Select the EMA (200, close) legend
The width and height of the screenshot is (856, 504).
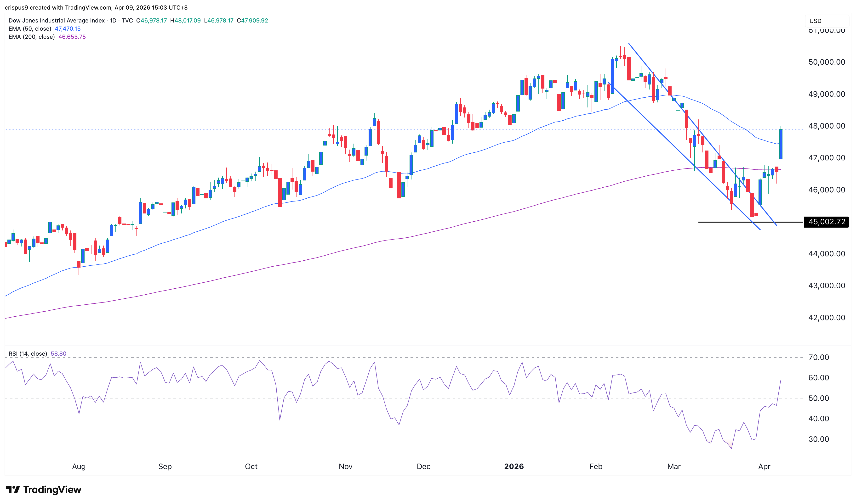click(32, 37)
